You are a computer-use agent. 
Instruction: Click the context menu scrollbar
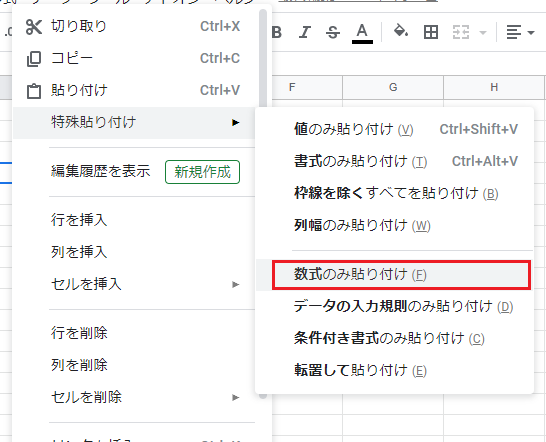(x=263, y=59)
